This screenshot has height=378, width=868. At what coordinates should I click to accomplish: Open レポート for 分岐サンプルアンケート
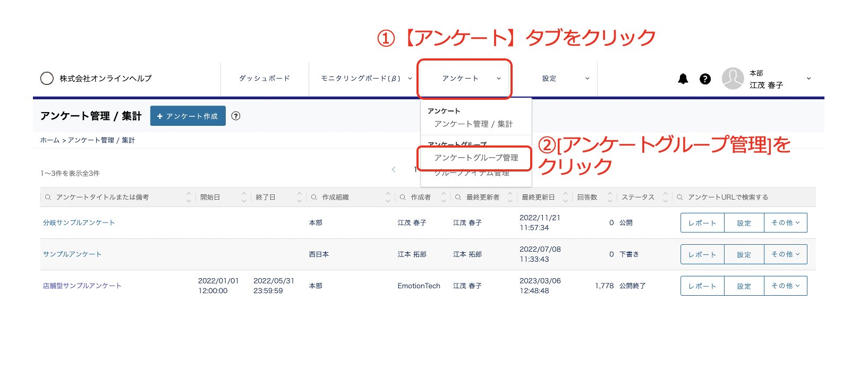[x=702, y=223]
